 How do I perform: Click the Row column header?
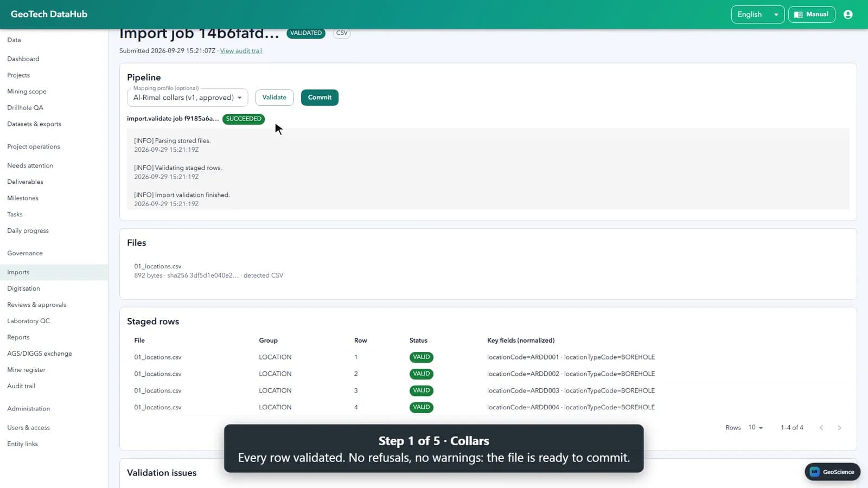[x=360, y=341]
